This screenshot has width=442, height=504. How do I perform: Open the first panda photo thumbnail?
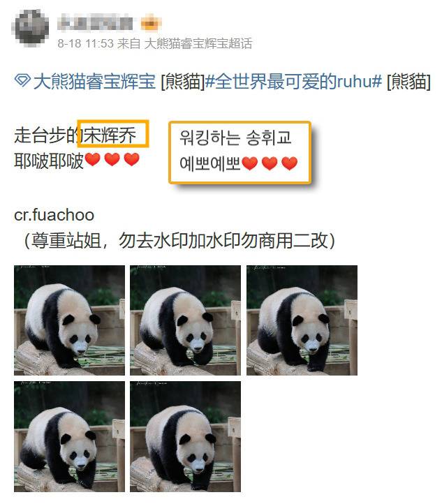tap(69, 320)
